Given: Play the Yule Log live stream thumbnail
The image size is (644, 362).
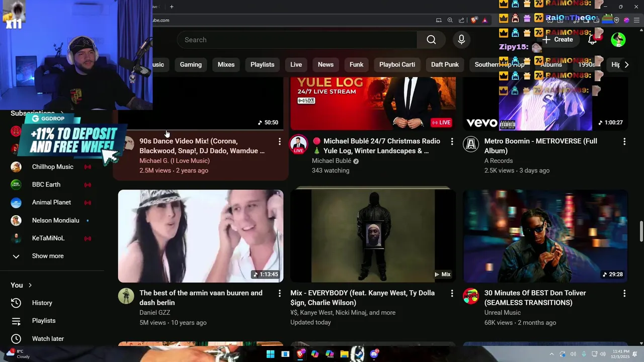Looking at the screenshot, I should pyautogui.click(x=373, y=104).
